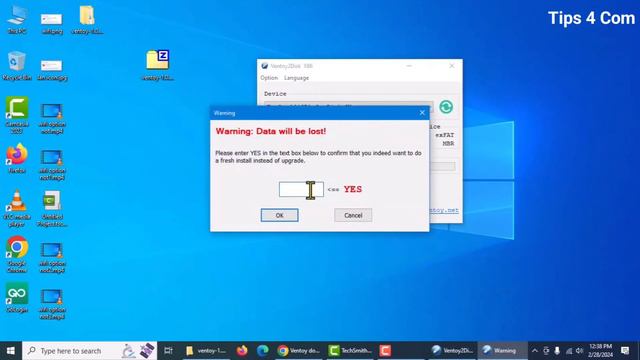Expand the Device dropdown in Ventoy2Disk

(x=348, y=104)
